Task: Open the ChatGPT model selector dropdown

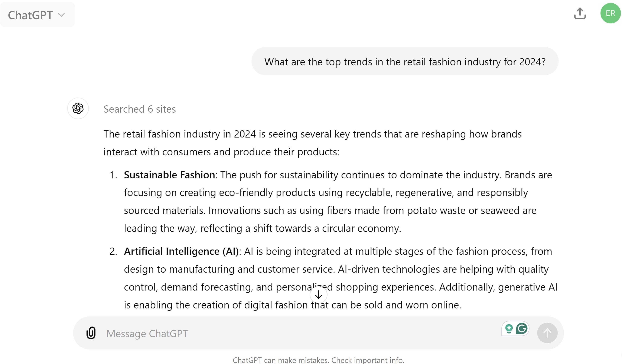Action: click(37, 15)
